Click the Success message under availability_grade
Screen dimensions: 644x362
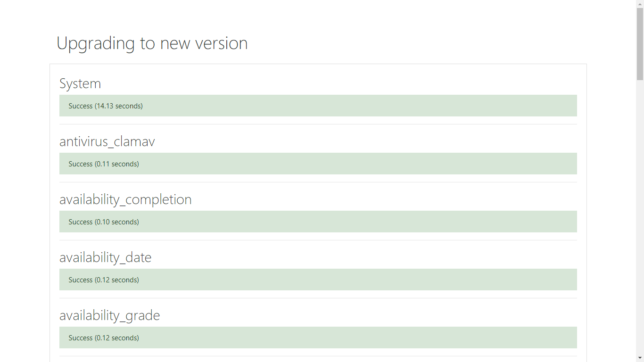[318, 337]
